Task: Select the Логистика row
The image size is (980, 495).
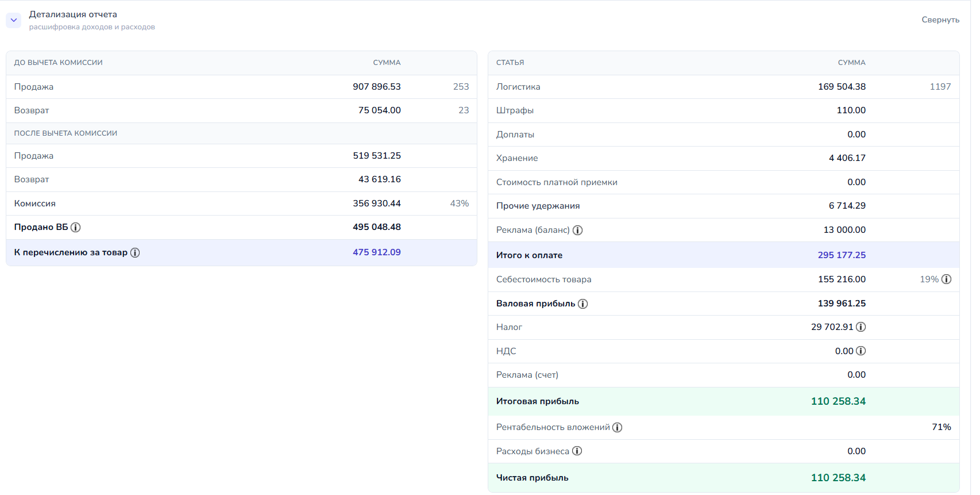Action: click(x=724, y=87)
